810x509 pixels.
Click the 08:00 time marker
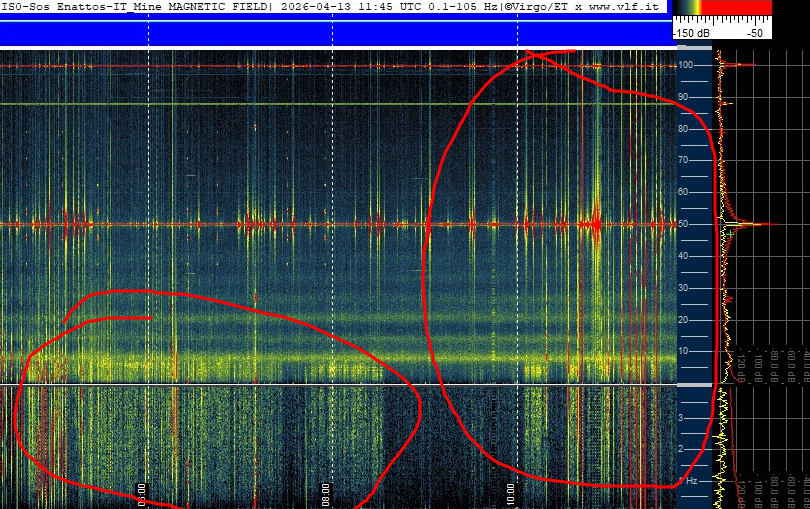click(326, 493)
